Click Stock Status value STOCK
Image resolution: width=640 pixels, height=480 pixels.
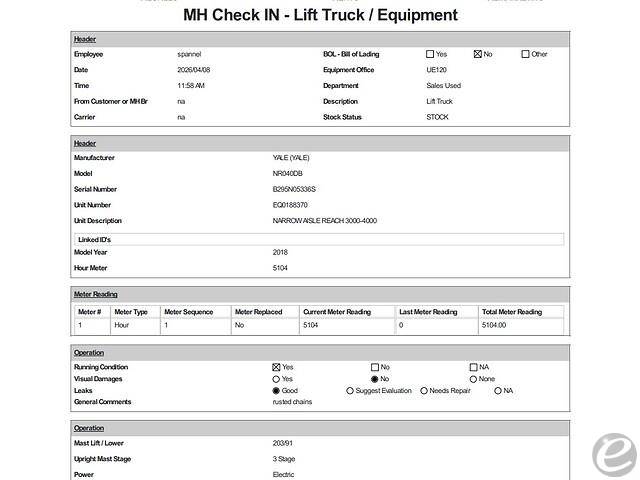click(437, 117)
